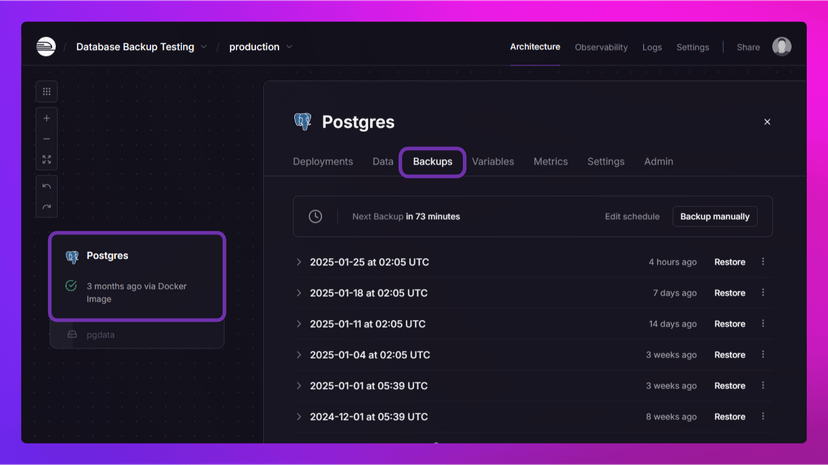Expand the 2024-12-01 at 05:39 UTC backup
828x465 pixels.
point(299,417)
